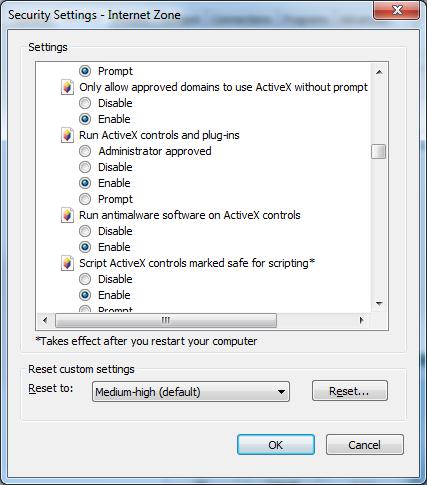Screen dimensions: 427x485
Task: Click the icon beside 'Run ActiveX controls and plug-ins'
Action: [67, 135]
